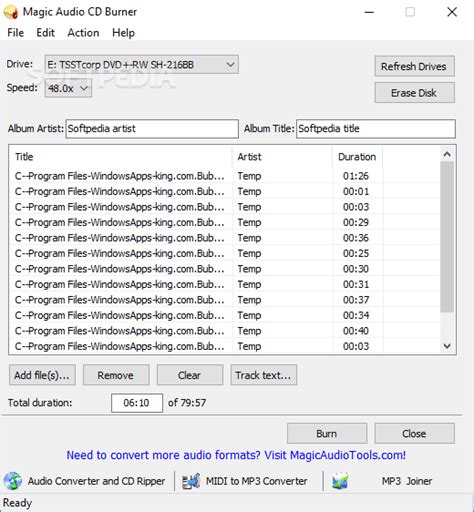Select the track with duration 00:01
The height and width of the screenshot is (512, 474).
224,191
